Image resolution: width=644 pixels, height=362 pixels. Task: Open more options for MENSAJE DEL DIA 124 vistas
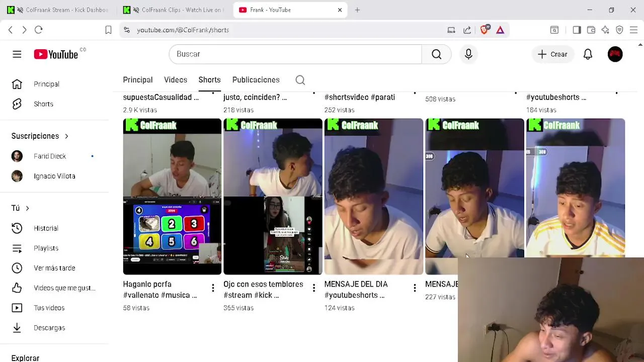415,288
